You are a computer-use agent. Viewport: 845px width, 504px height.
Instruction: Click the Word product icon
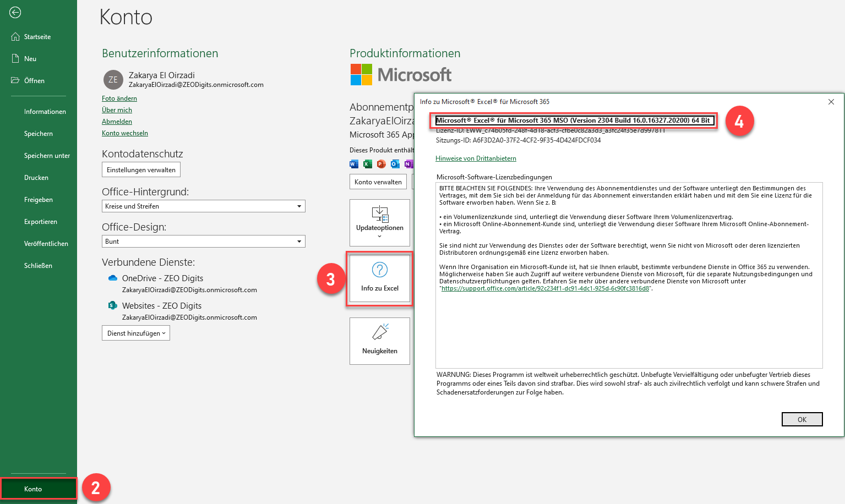[x=354, y=164]
